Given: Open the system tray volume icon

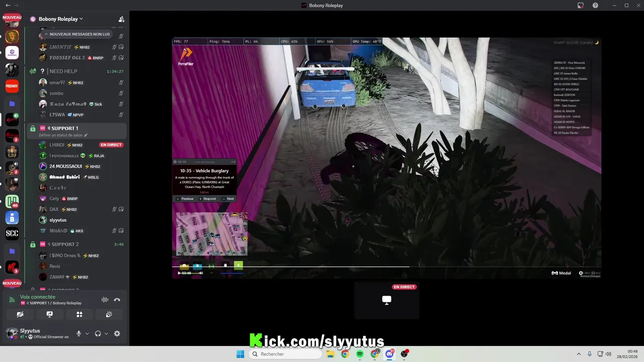Looking at the screenshot, I should (608, 354).
